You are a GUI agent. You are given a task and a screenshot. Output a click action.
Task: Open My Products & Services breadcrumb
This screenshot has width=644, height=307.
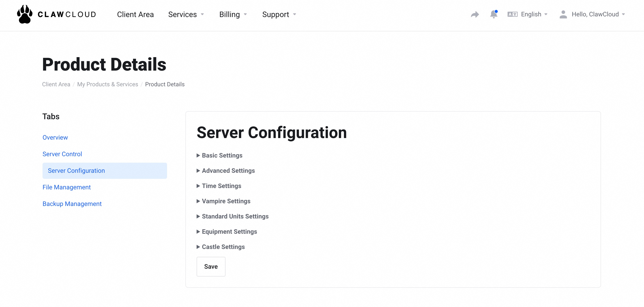tap(107, 84)
